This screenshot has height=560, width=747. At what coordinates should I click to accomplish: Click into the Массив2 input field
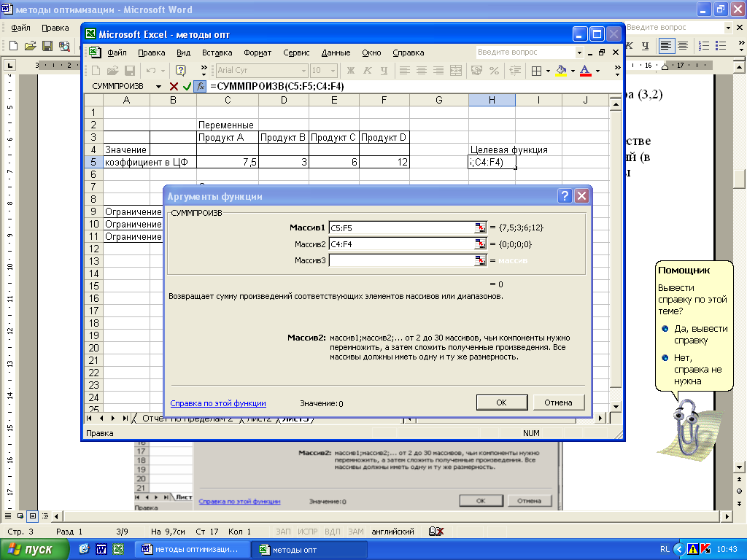pyautogui.click(x=402, y=244)
